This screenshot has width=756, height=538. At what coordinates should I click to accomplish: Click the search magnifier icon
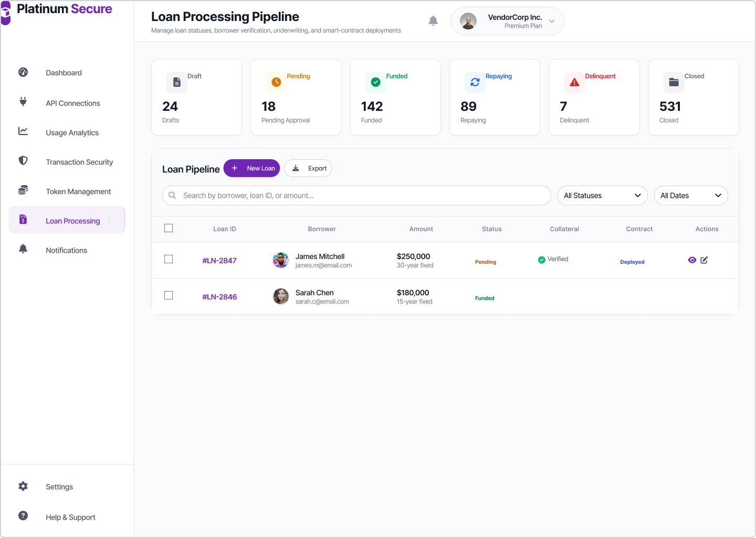[172, 195]
